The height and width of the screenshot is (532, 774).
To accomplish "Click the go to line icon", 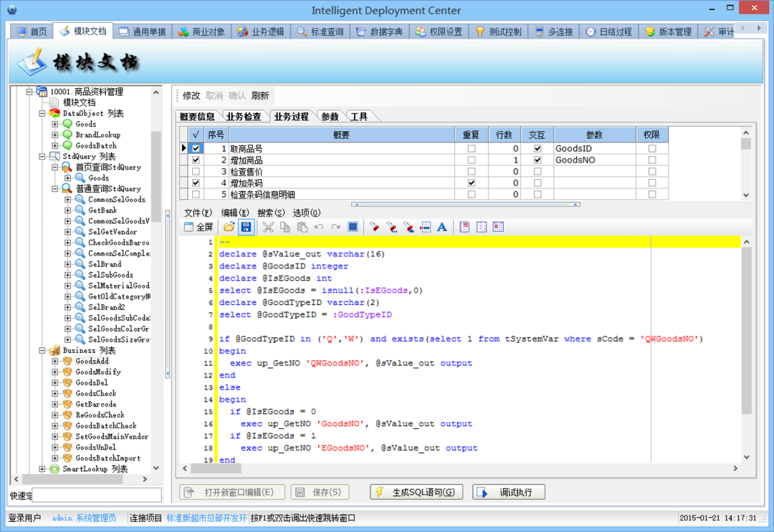I will (x=425, y=227).
